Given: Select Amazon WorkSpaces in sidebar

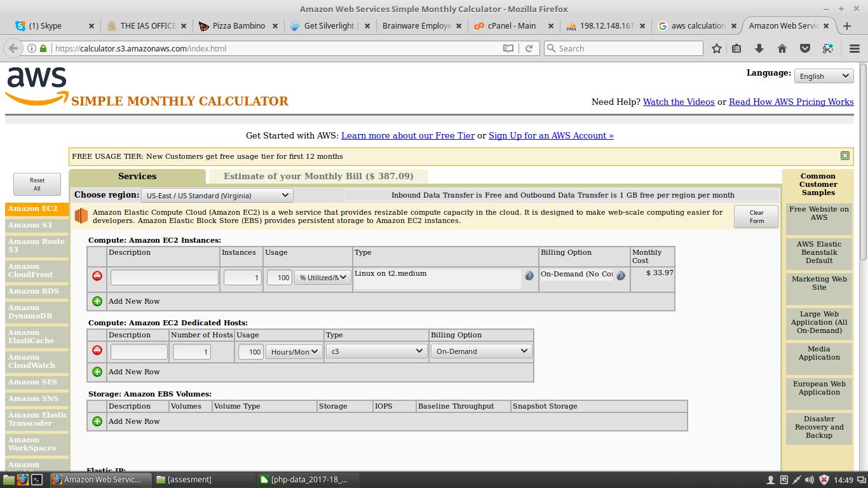Looking at the screenshot, I should tap(37, 444).
